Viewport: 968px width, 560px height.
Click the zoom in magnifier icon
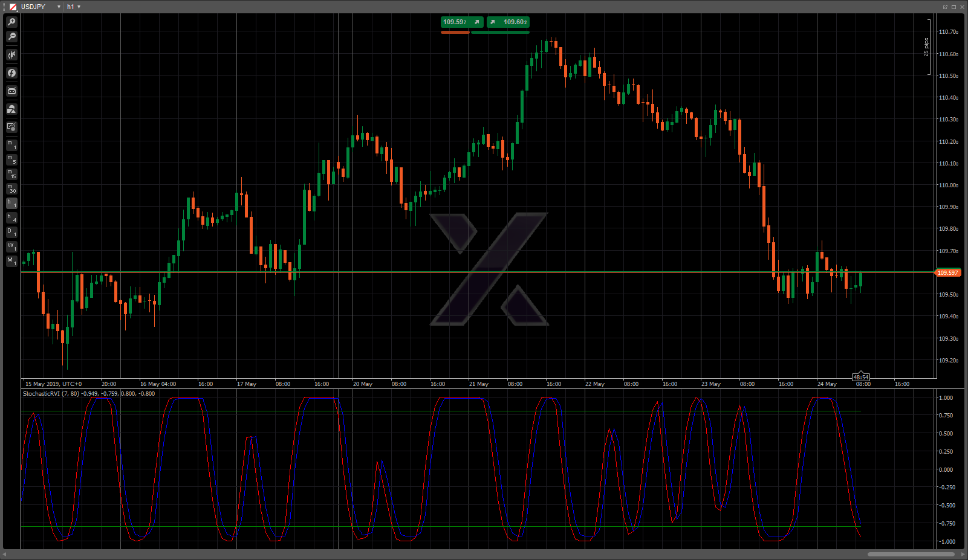click(x=11, y=22)
